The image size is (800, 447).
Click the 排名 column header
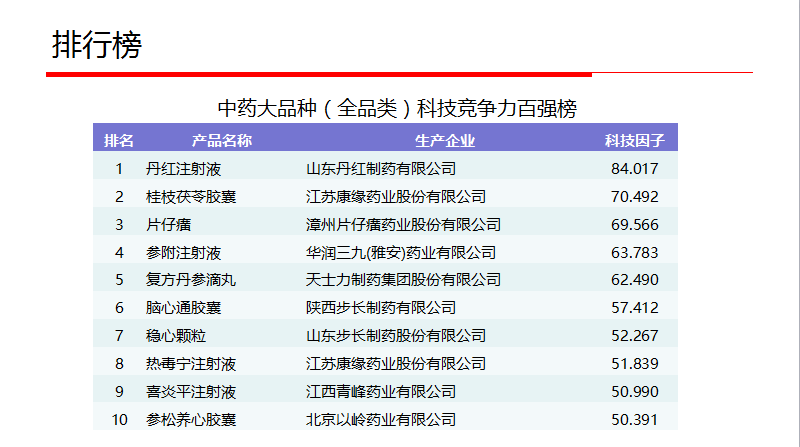click(119, 140)
